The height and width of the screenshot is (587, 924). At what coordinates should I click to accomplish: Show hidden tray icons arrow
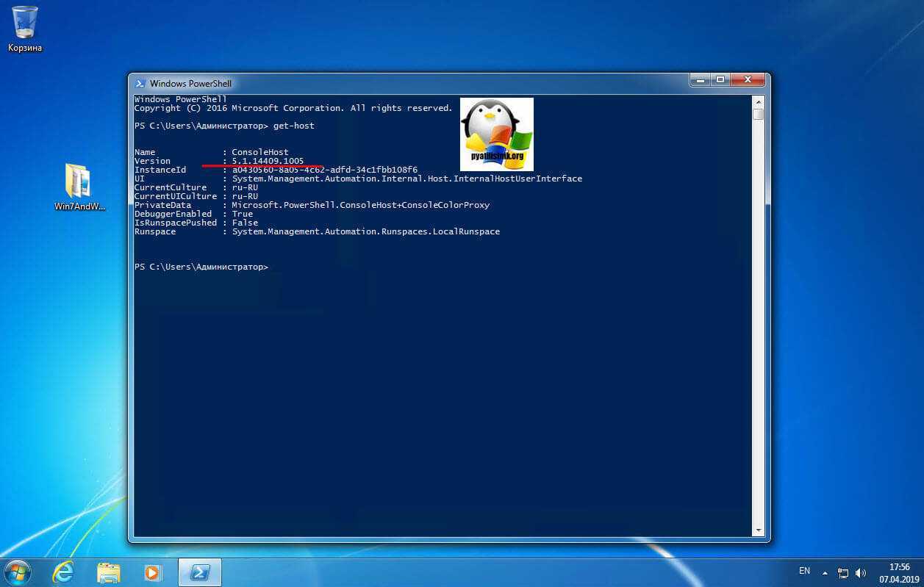point(825,572)
